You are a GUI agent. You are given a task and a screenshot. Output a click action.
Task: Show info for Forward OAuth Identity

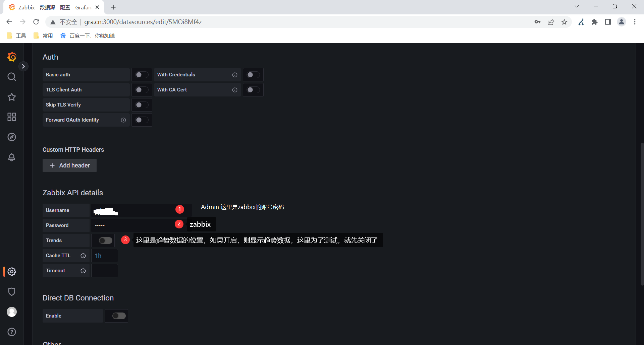coord(123,120)
